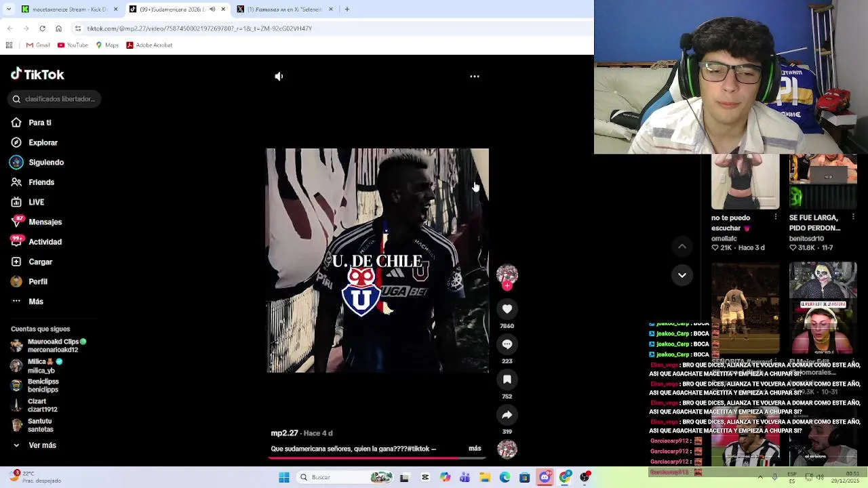
Task: Click the taskbar Buscar search box
Action: (346, 478)
